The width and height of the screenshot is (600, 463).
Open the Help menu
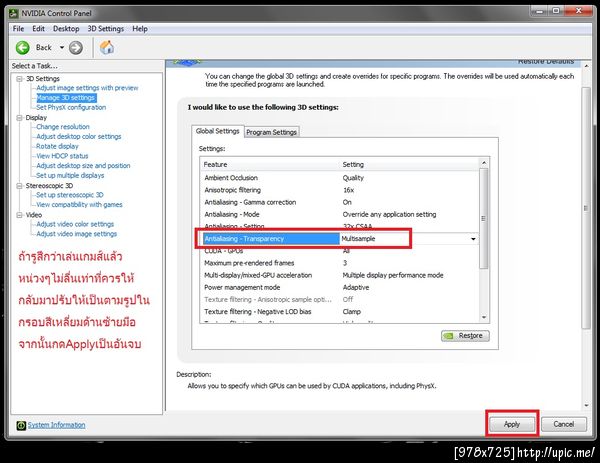[140, 29]
